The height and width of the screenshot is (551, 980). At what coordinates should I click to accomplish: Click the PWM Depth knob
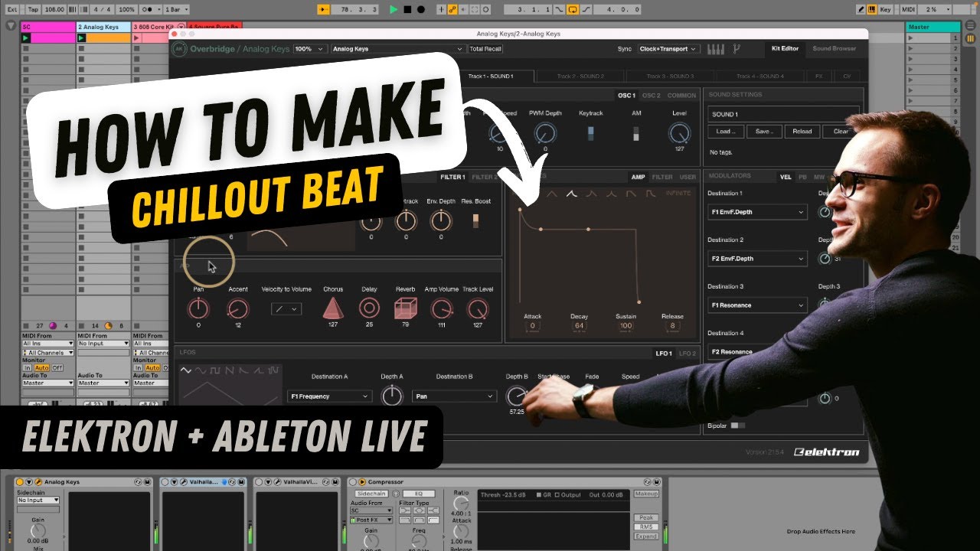coord(545,134)
